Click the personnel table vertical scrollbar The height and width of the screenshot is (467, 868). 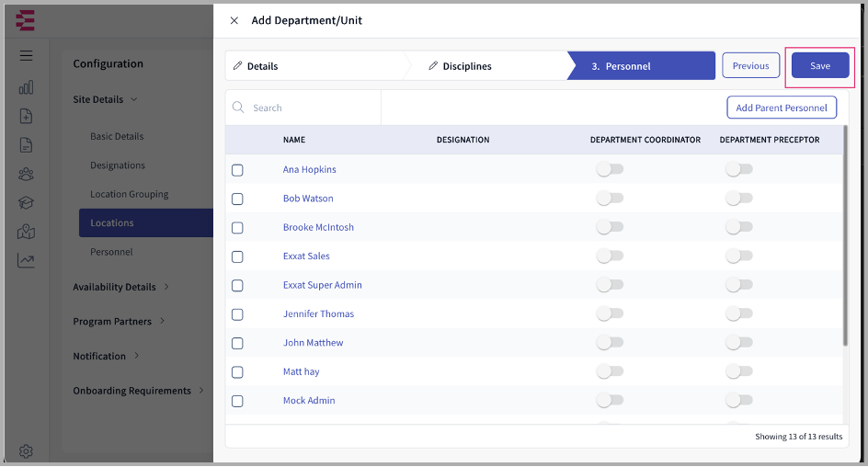coord(845,239)
